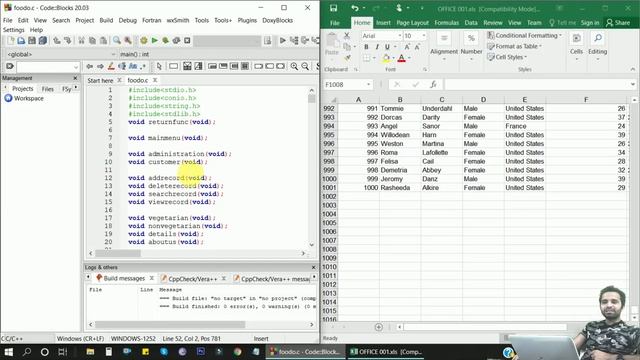The width and height of the screenshot is (640, 360).
Task: Click the Save icon in Code::Blocks toolbar
Action: click(x=31, y=40)
